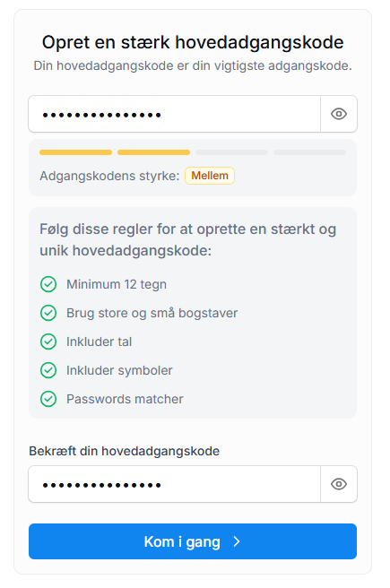Click the second yellow strength bar segment
The height and width of the screenshot is (588, 390).
pos(153,152)
